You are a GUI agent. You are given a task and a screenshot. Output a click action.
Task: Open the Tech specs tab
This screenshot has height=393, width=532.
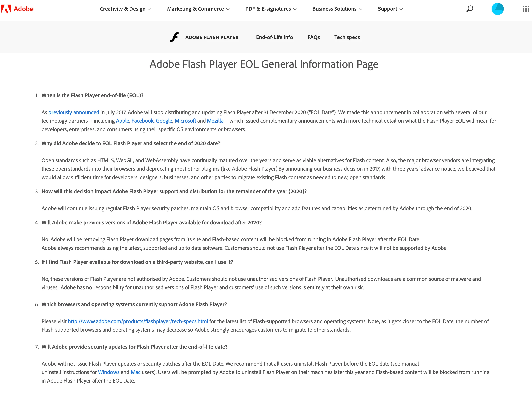tap(347, 37)
